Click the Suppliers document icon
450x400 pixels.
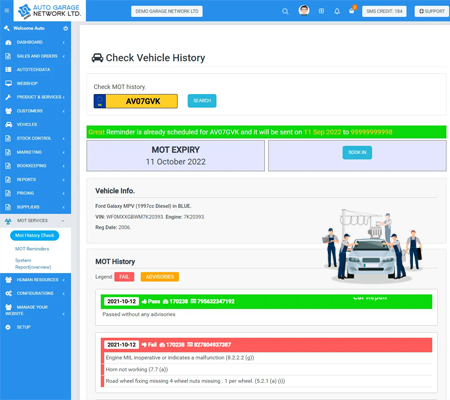[x=8, y=207]
